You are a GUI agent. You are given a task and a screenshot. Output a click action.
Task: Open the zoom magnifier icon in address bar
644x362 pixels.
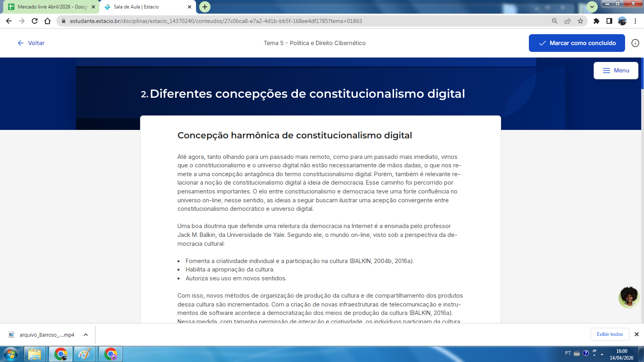pyautogui.click(x=555, y=21)
